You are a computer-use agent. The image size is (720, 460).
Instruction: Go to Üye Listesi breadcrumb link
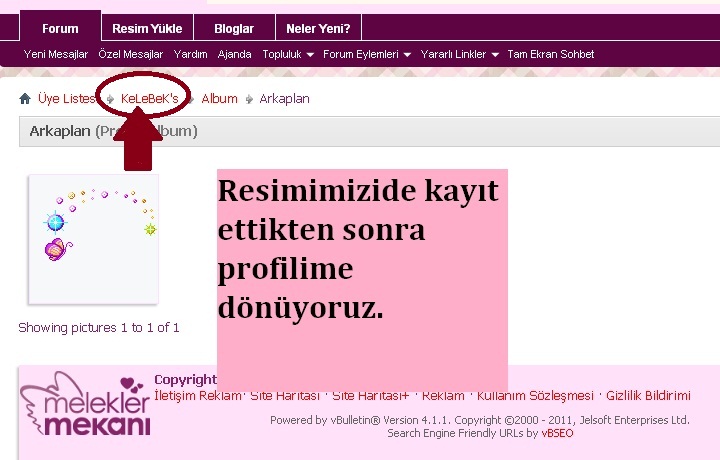pos(67,98)
